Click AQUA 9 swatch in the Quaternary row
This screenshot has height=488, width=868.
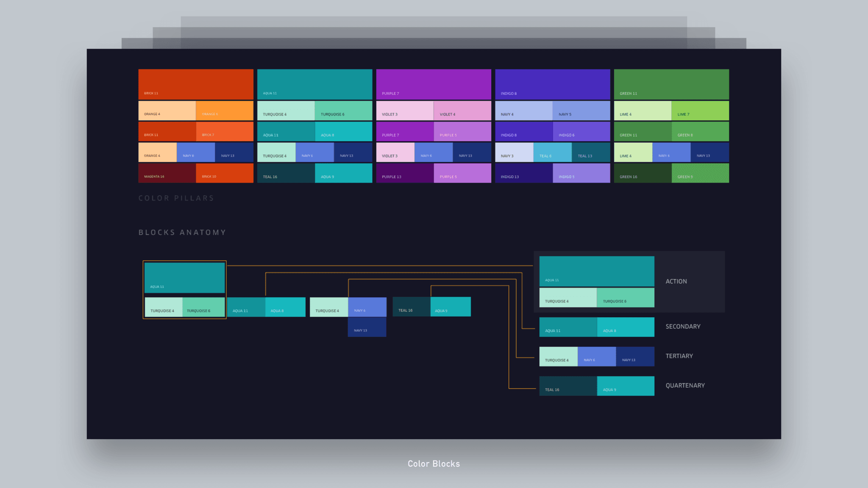click(x=626, y=386)
